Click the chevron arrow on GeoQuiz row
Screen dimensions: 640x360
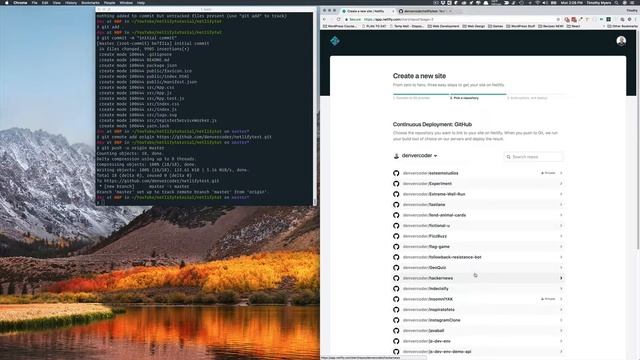561,268
